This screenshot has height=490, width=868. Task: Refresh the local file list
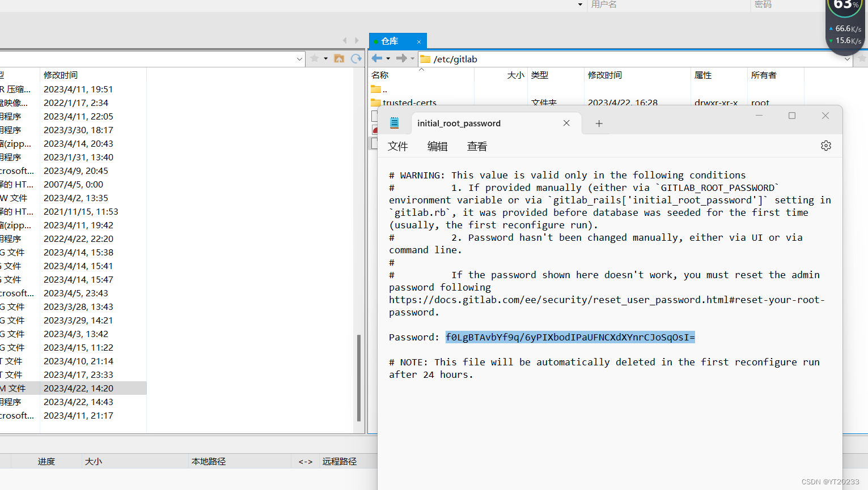[x=356, y=58]
